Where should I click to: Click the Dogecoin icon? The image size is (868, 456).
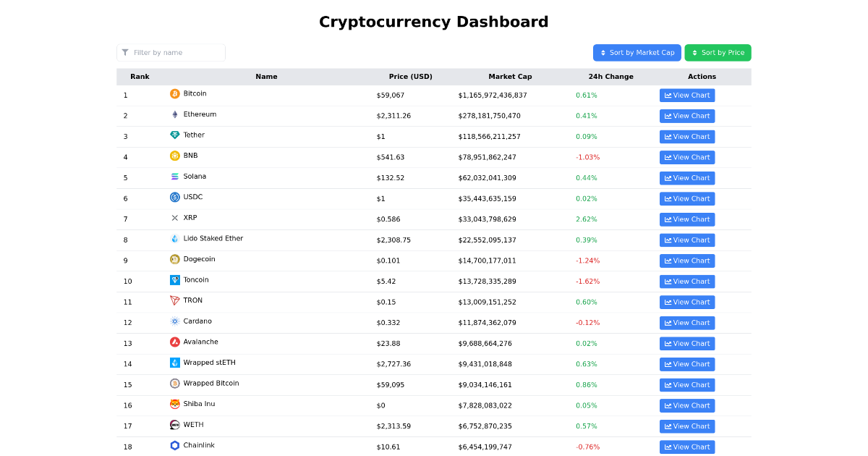[174, 259]
